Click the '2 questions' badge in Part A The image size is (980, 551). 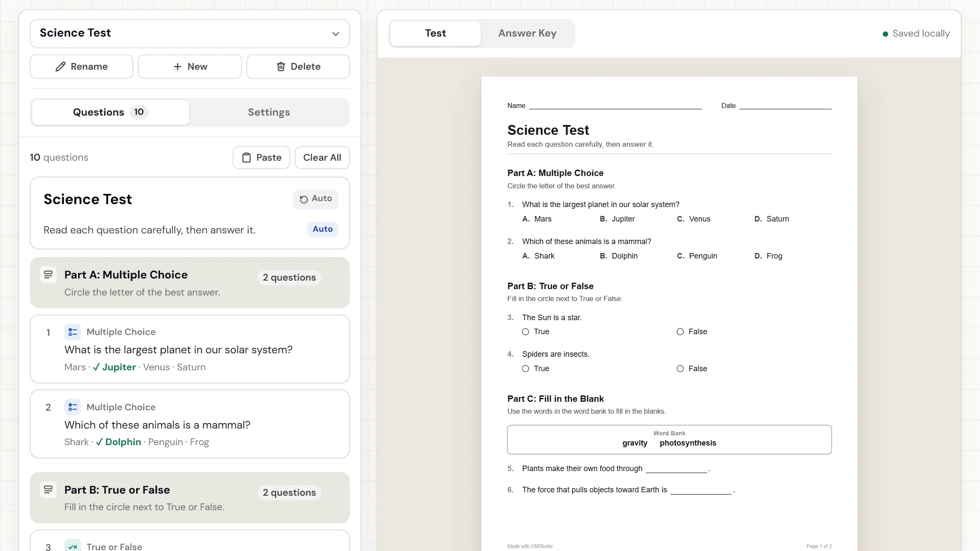click(289, 277)
